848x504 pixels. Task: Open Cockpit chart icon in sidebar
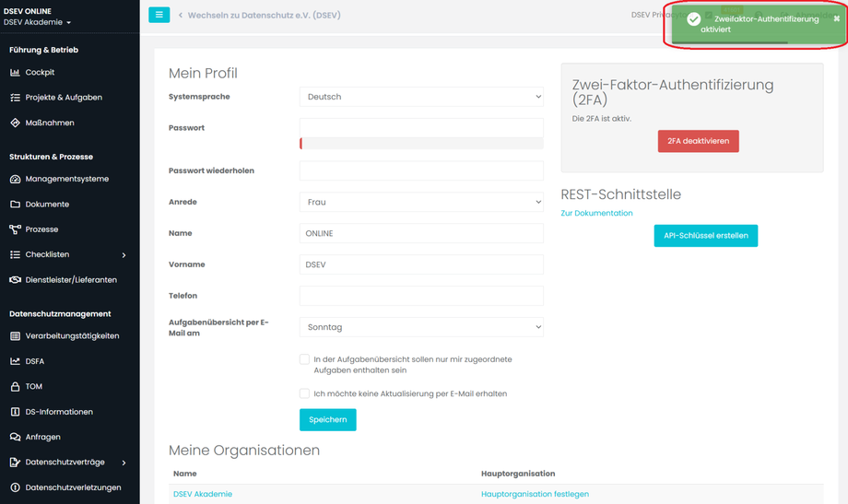tap(15, 73)
